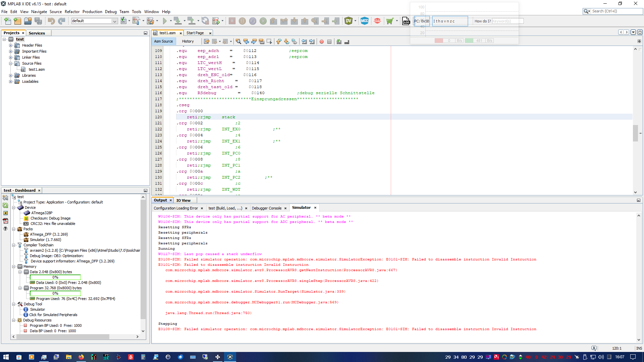Click the green Run Project arrow
Image resolution: width=644 pixels, height=362 pixels.
point(165,21)
